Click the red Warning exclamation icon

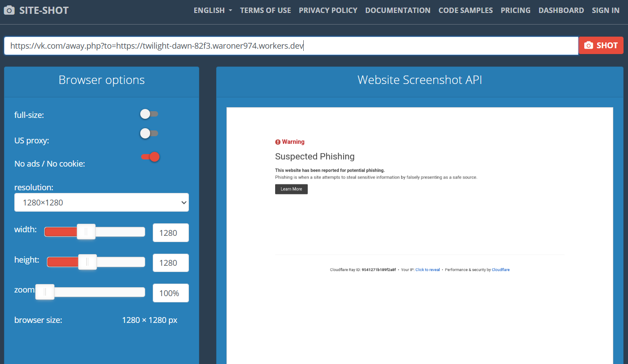click(x=278, y=142)
